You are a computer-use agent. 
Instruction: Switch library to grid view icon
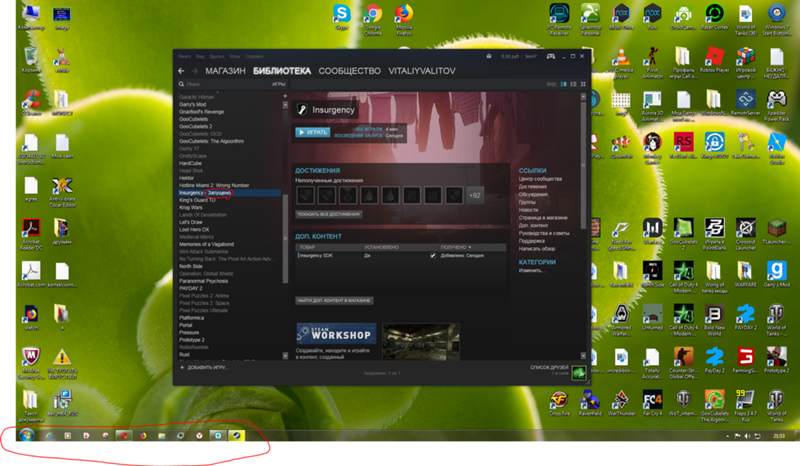[583, 84]
